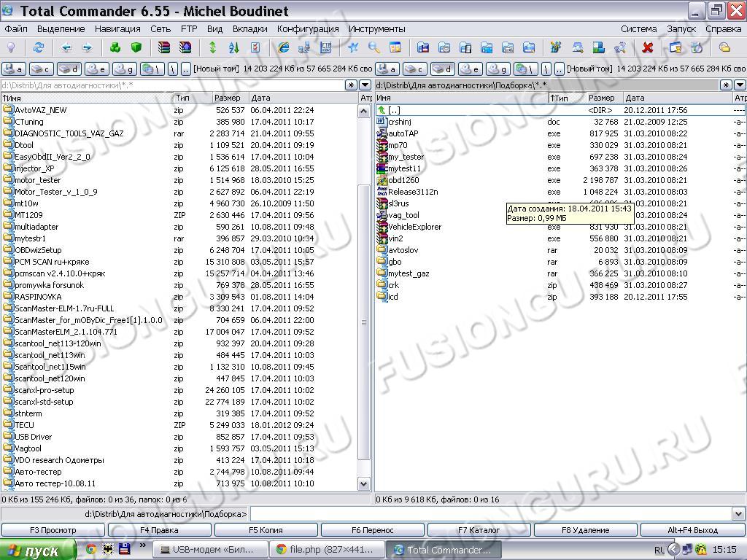Open left panel directory history dropdown arrow
The width and height of the screenshot is (747, 560).
[x=365, y=85]
